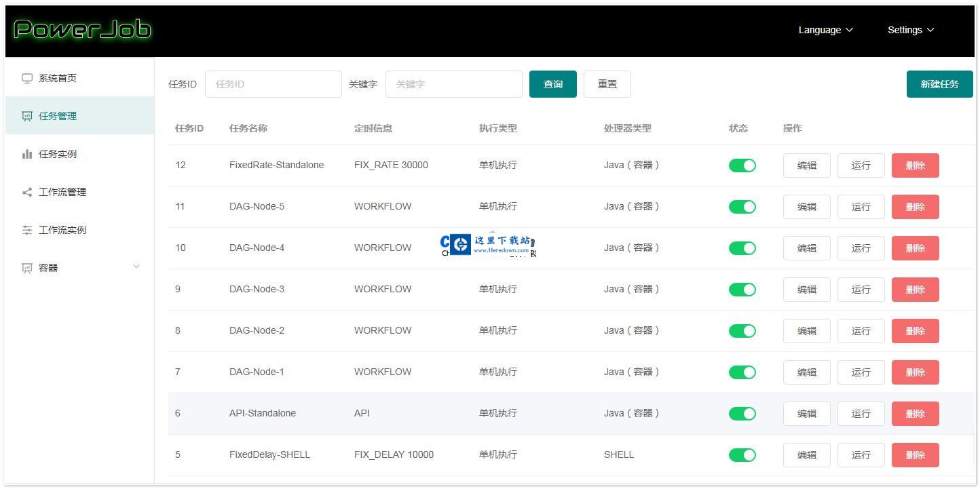Image resolution: width=980 pixels, height=489 pixels.
Task: Select the 任务管理 icon in sidebar
Action: pyautogui.click(x=26, y=115)
